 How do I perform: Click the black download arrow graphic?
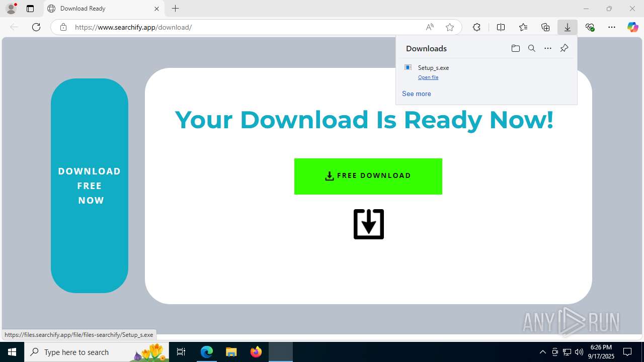click(x=369, y=224)
